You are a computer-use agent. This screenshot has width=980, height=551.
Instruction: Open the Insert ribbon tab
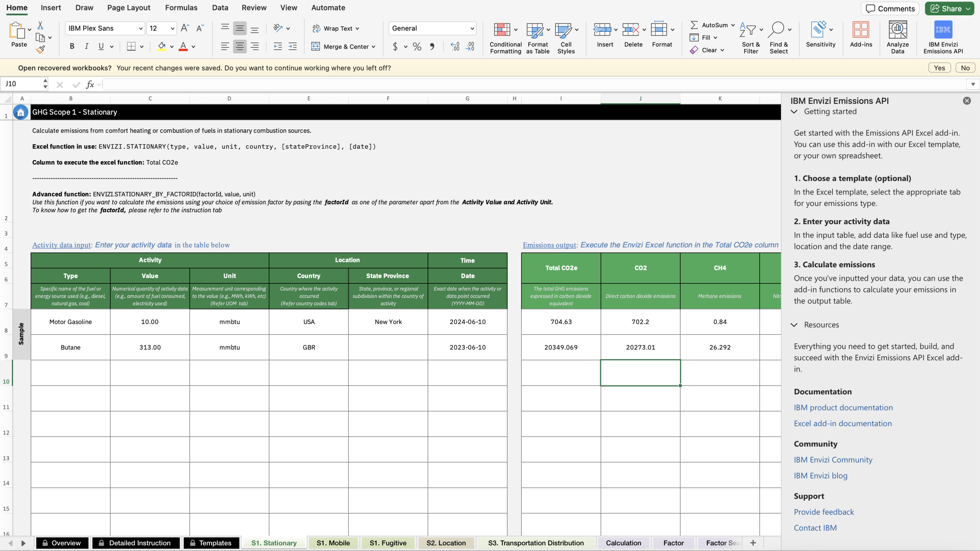(51, 8)
